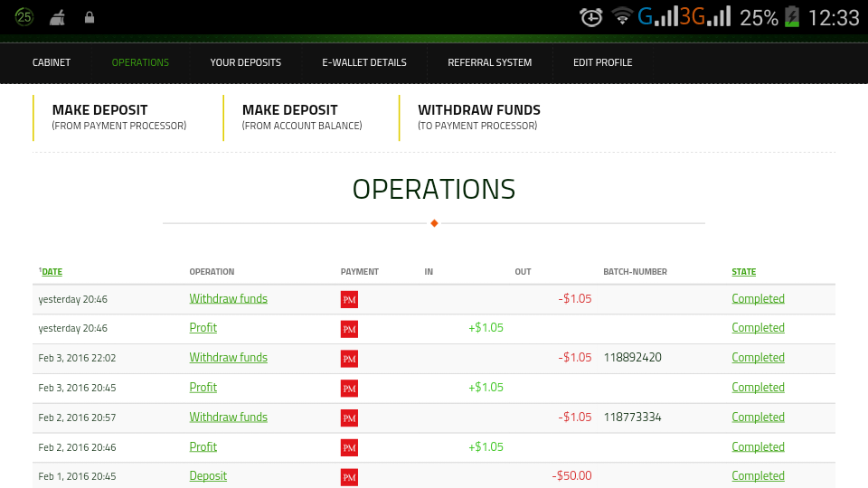Choose Withdraw Funds to payment processor

pyautogui.click(x=479, y=117)
